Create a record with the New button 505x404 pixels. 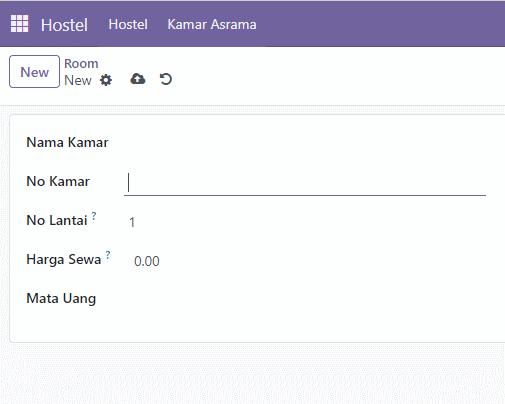click(34, 72)
